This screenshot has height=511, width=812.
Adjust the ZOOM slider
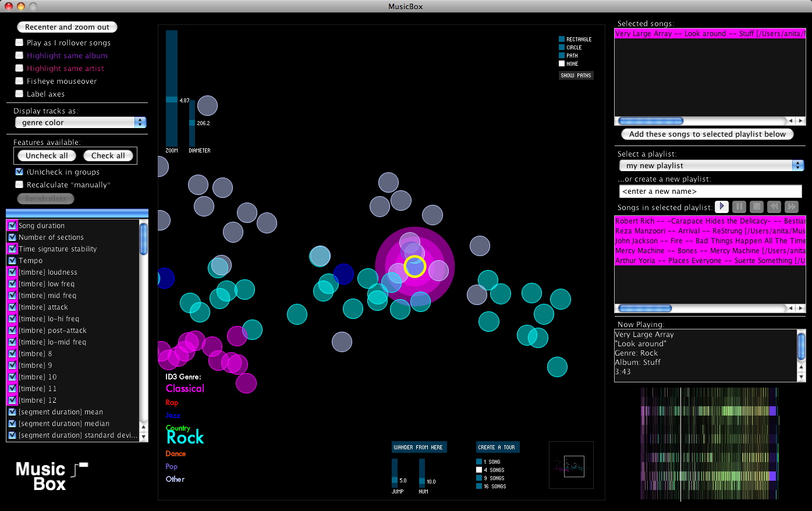(x=172, y=100)
